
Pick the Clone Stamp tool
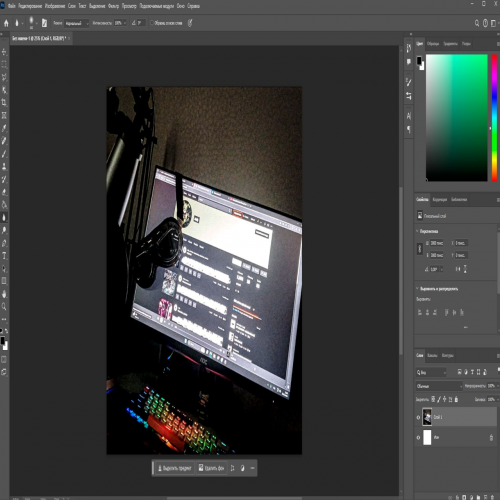(x=4, y=166)
